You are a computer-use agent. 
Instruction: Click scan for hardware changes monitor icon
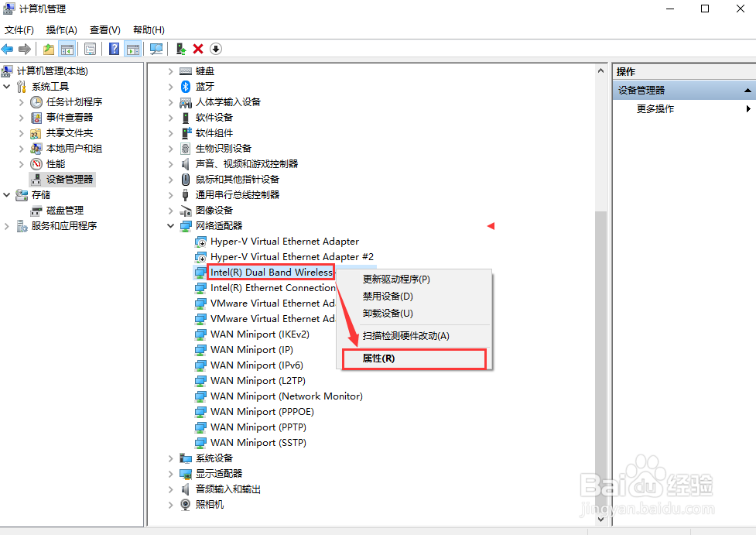[x=156, y=49]
